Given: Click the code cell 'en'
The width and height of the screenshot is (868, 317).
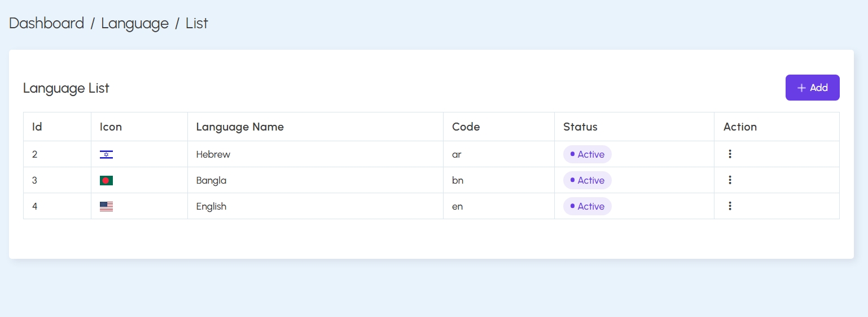Looking at the screenshot, I should 499,206.
